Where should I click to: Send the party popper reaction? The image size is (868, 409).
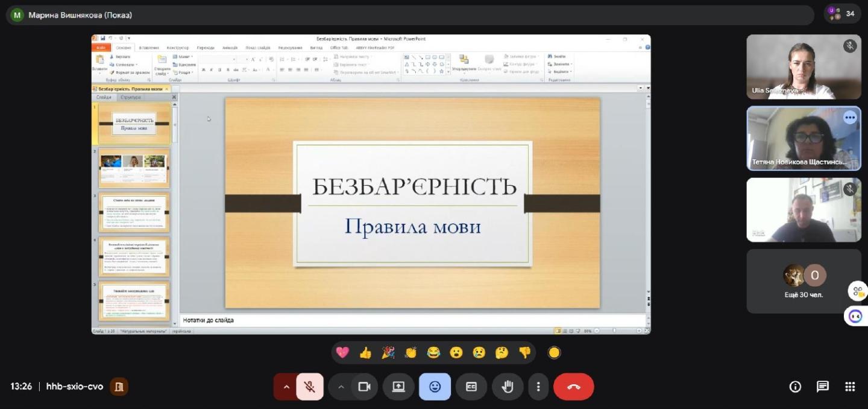point(388,353)
